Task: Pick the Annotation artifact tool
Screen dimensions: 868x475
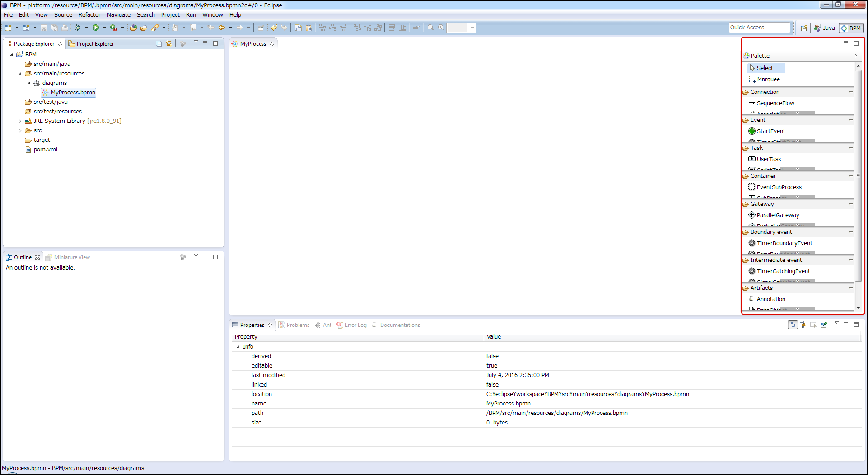Action: tap(767, 299)
